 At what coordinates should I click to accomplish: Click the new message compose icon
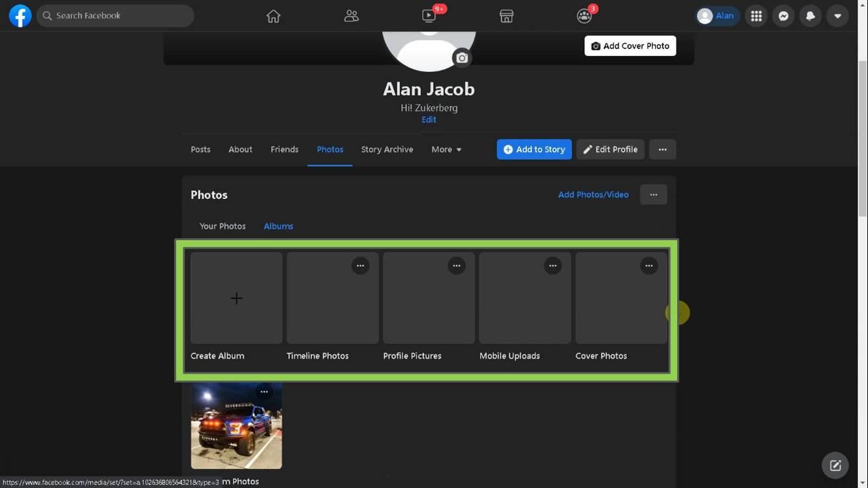pyautogui.click(x=835, y=466)
